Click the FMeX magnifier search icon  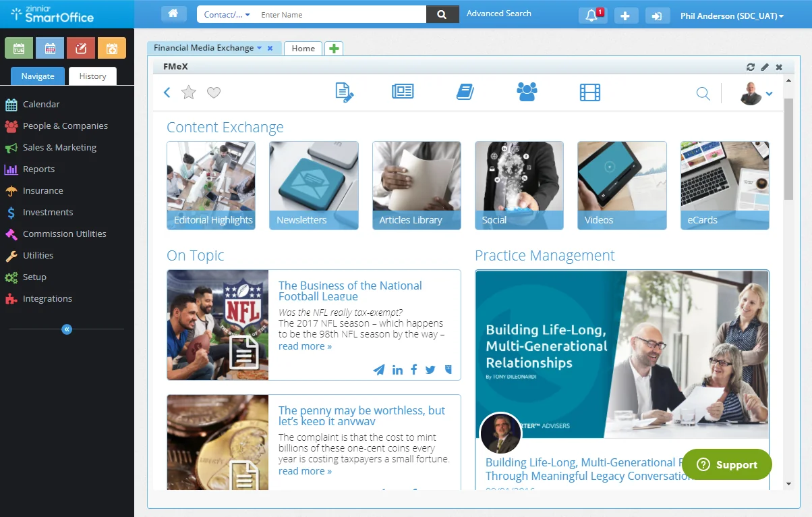(703, 94)
